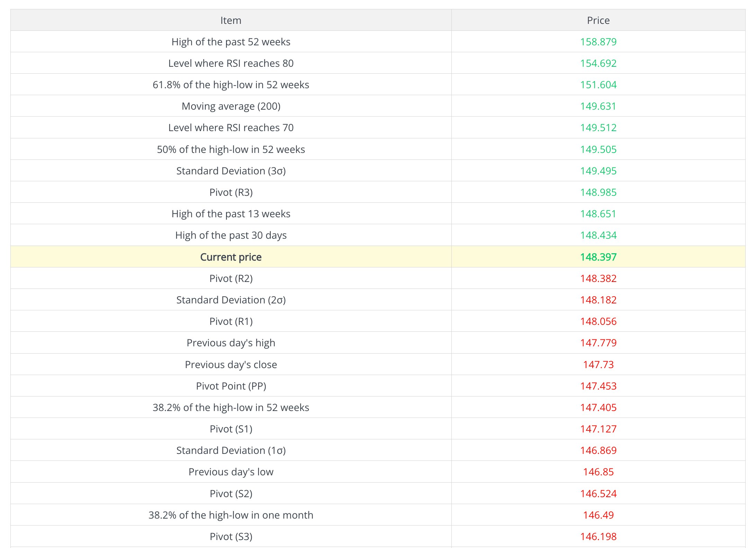Click highlighted Current price row label

point(231,257)
